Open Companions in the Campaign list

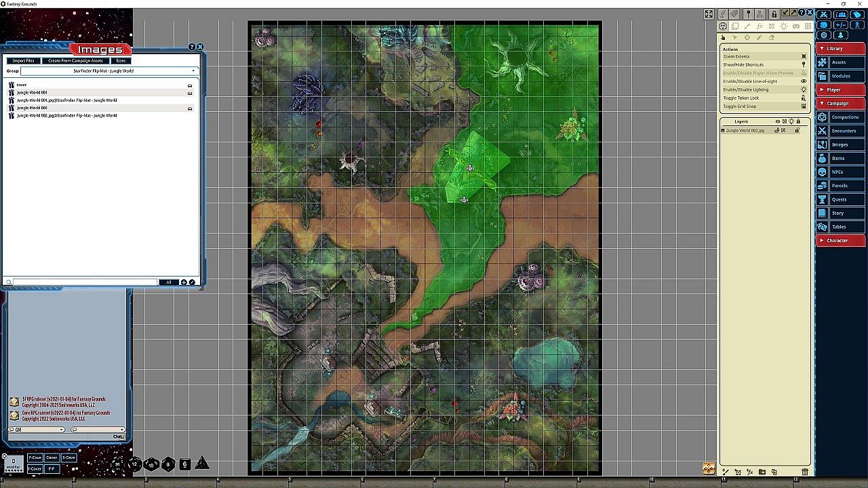click(841, 117)
